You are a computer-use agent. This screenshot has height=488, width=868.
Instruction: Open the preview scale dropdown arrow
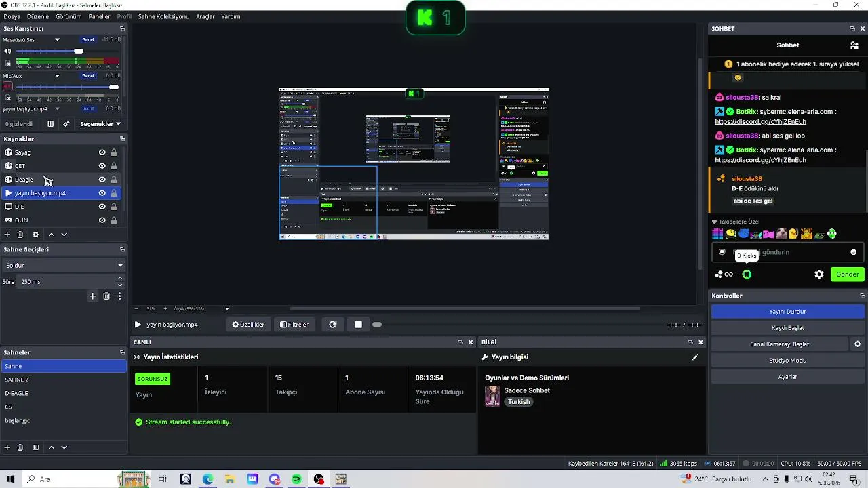(227, 309)
